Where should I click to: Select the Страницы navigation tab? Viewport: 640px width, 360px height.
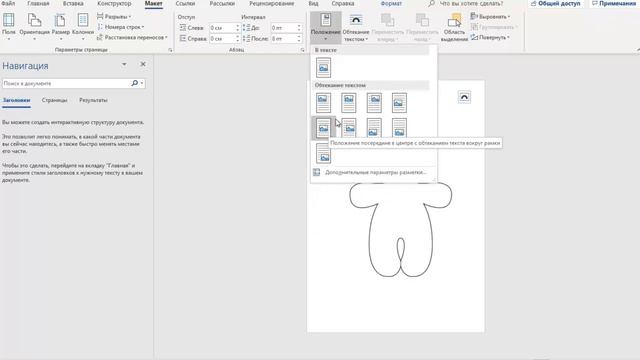(x=54, y=100)
